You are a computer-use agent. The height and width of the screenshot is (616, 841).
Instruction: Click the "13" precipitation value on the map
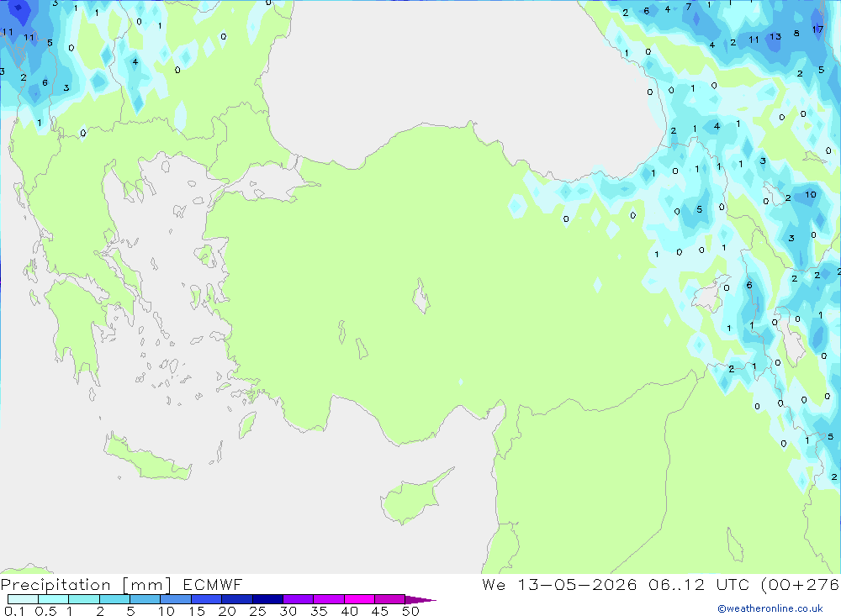[x=775, y=37]
